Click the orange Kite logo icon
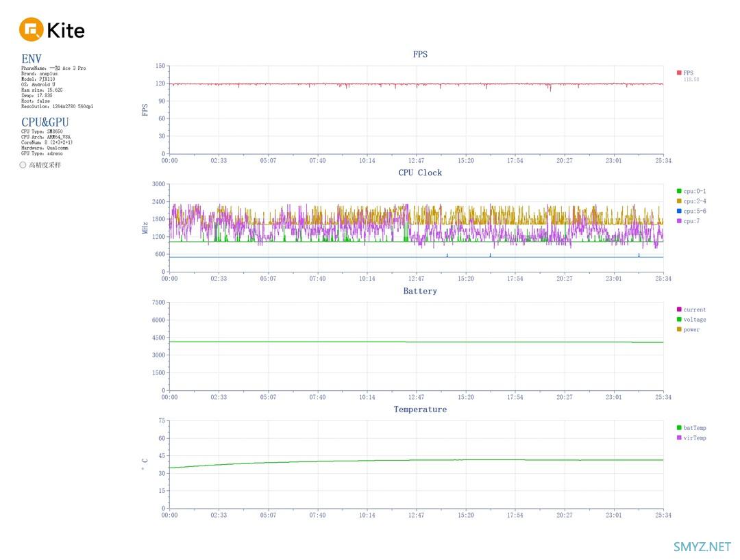Image resolution: width=740 pixels, height=560 pixels. click(x=31, y=29)
